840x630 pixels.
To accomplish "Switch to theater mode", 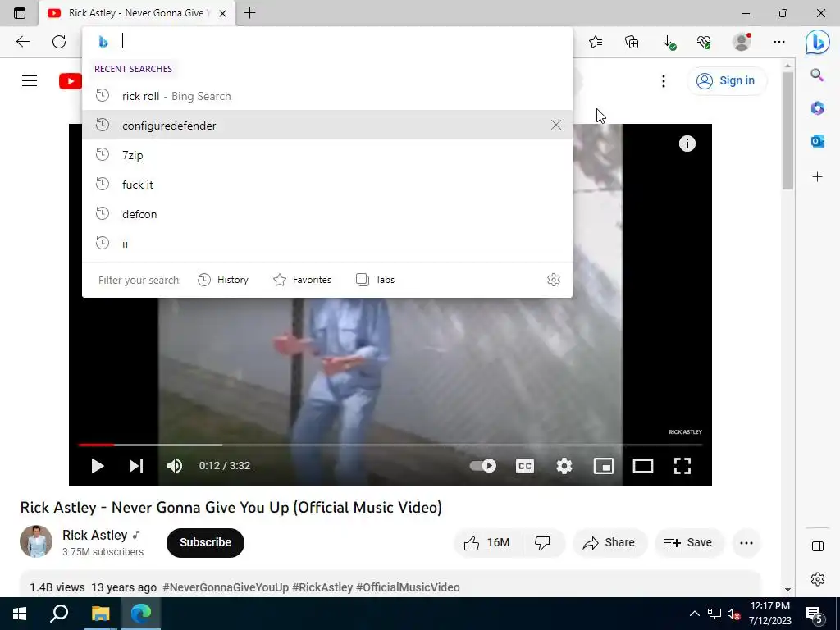I will [x=643, y=466].
